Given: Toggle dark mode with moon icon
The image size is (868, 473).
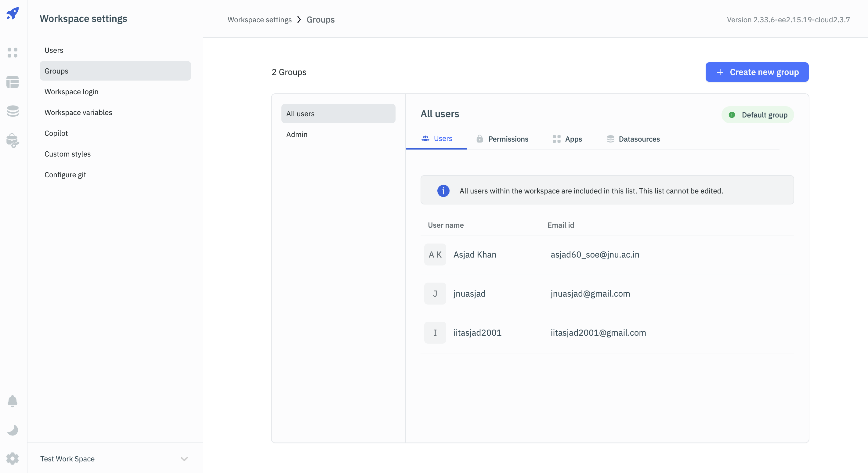Looking at the screenshot, I should click(x=13, y=430).
